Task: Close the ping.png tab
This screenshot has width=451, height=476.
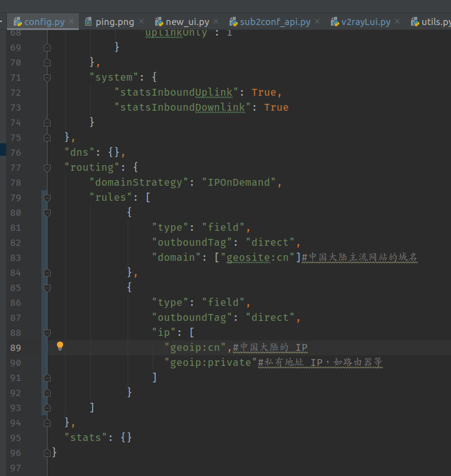Action: 141,21
